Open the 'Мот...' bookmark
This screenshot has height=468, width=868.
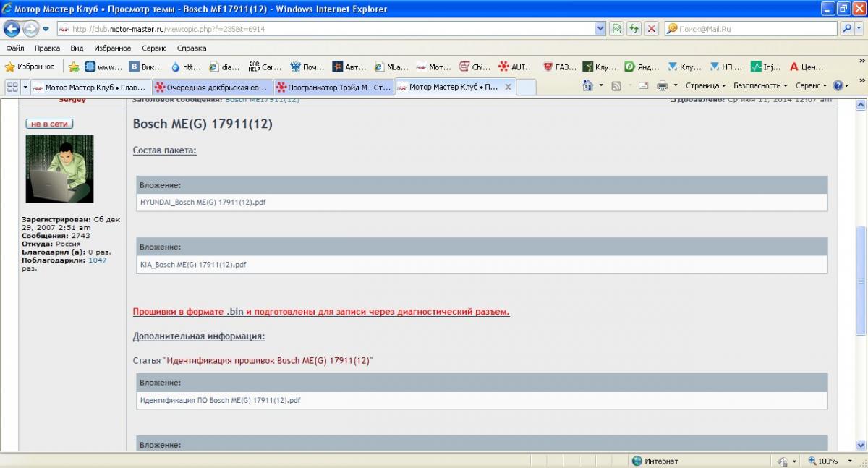[x=435, y=67]
